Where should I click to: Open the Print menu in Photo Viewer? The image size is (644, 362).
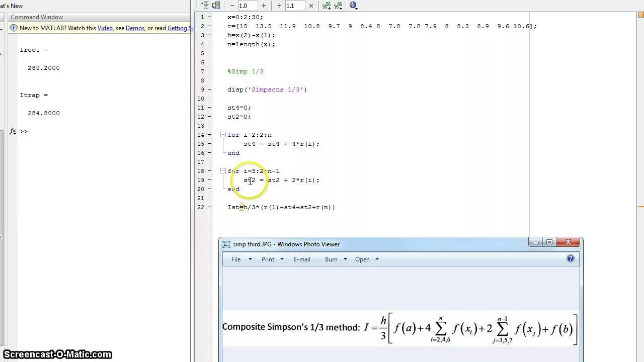tap(273, 259)
